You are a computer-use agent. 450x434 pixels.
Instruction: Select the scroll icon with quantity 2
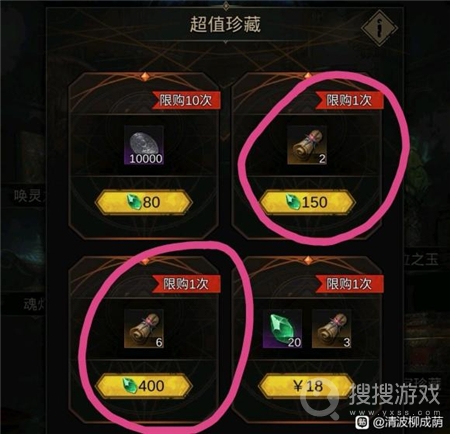tap(307, 145)
